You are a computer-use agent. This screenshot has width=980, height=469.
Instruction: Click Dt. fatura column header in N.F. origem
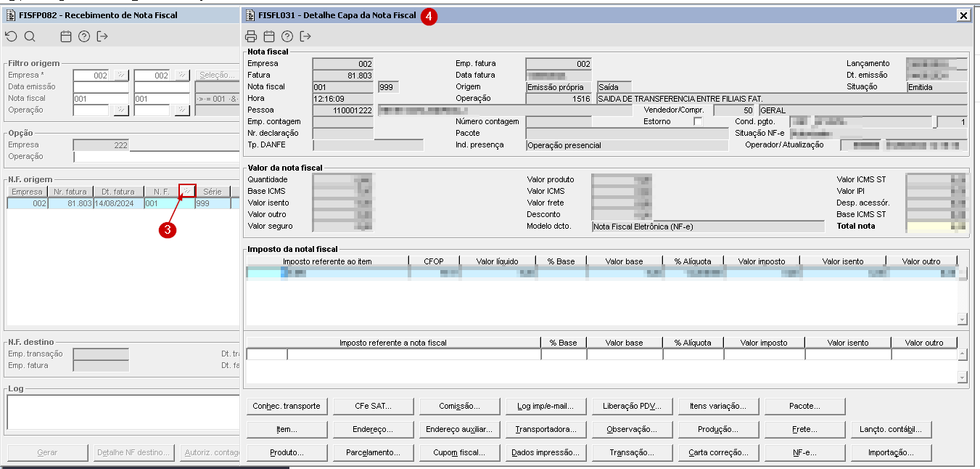pyautogui.click(x=118, y=192)
